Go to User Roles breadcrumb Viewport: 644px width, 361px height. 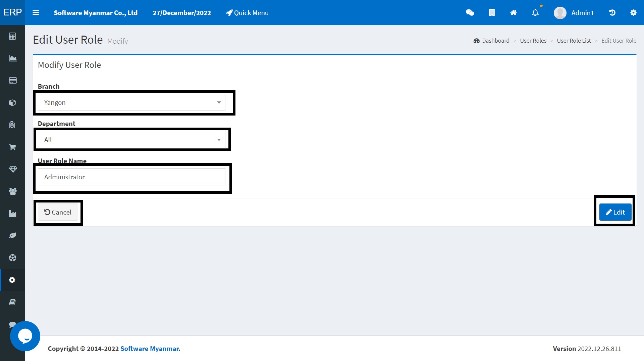click(533, 41)
